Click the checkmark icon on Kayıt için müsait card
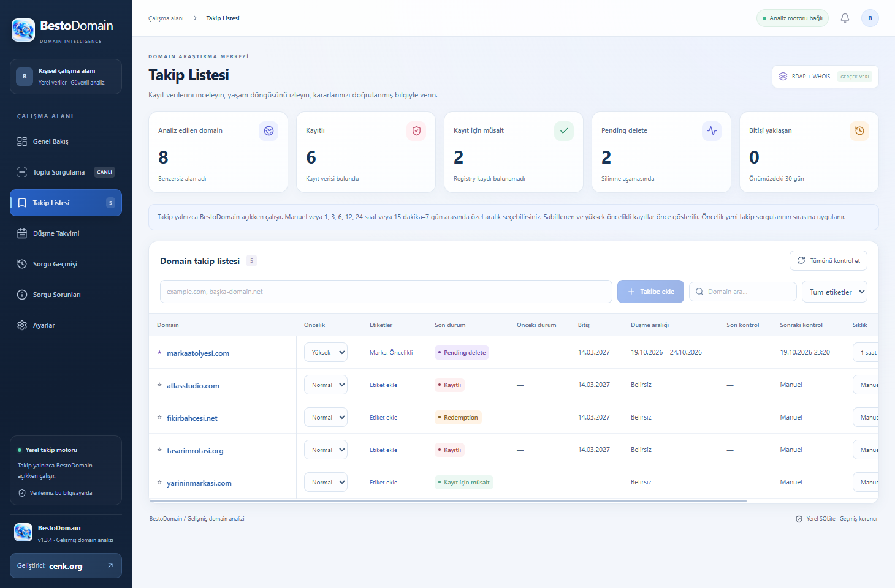 (x=564, y=130)
